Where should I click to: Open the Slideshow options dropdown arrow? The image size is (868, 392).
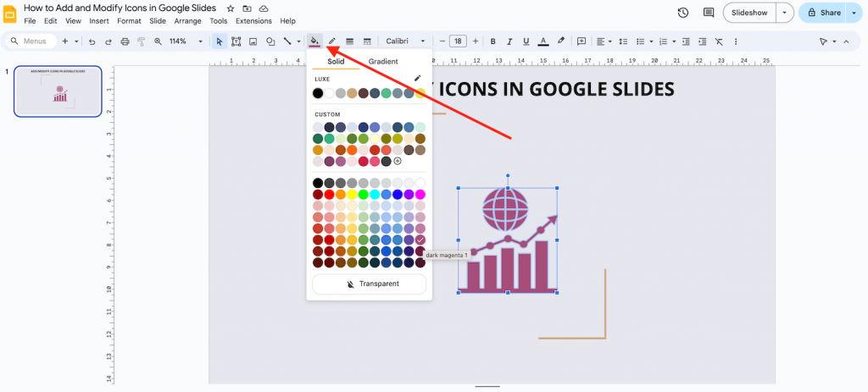click(x=784, y=13)
